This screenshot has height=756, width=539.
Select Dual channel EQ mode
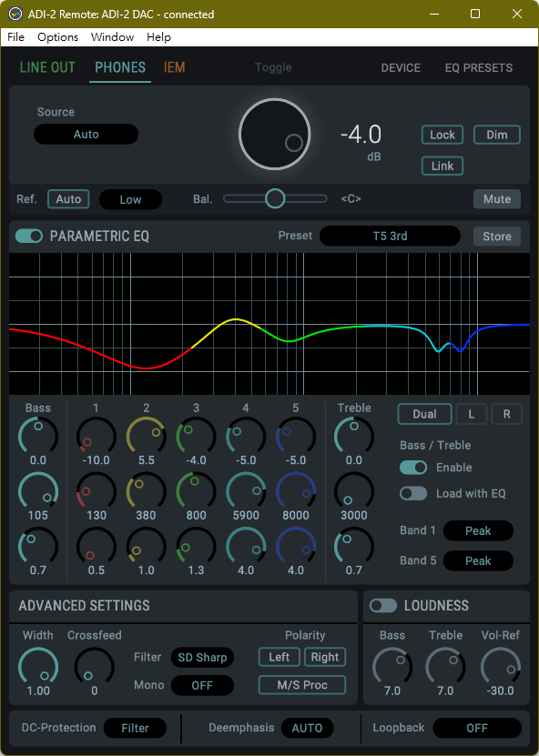(x=424, y=414)
